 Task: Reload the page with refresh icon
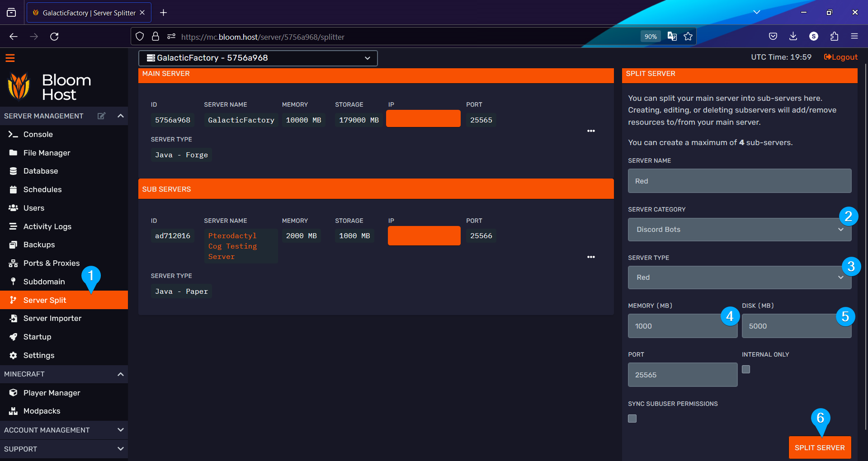click(x=54, y=37)
